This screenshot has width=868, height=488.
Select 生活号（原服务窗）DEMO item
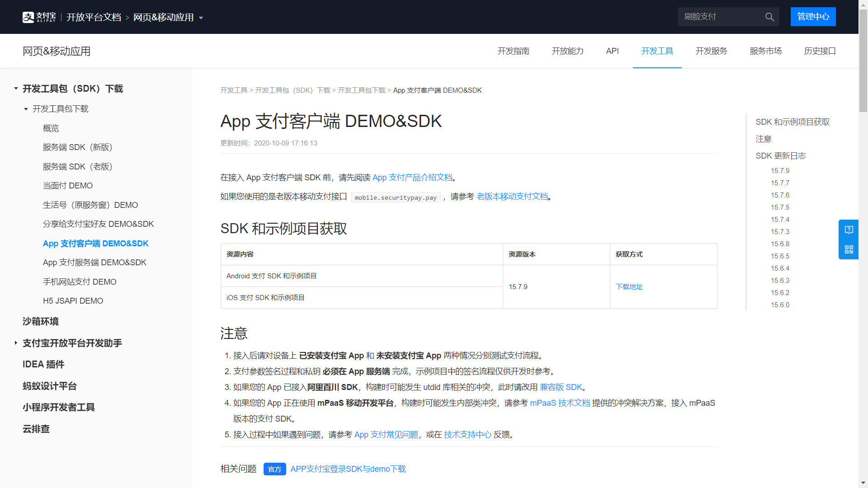[90, 205]
